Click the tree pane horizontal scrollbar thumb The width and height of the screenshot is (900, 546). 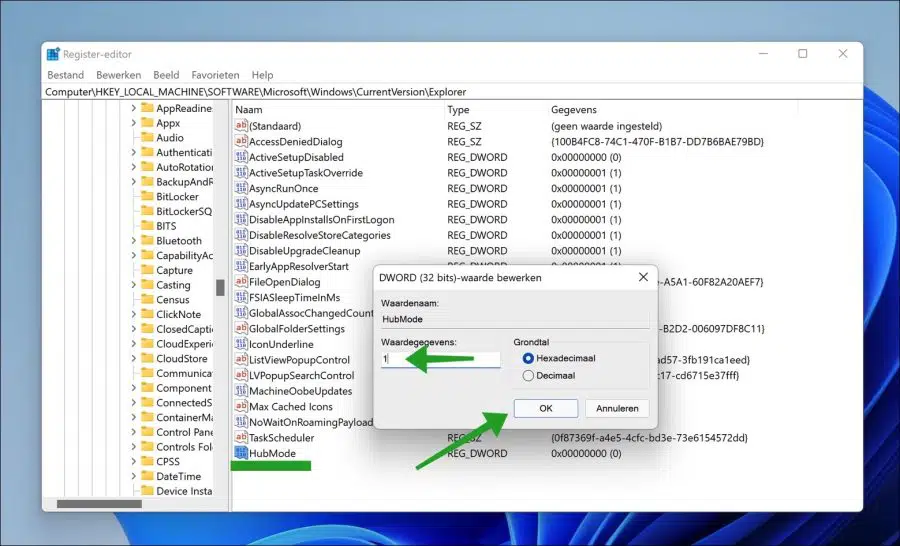pos(99,504)
